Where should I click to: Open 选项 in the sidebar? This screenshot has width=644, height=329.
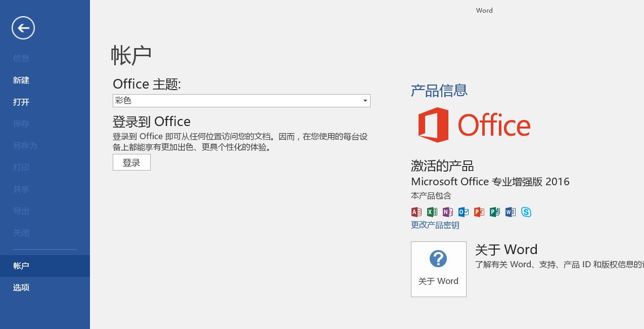21,287
